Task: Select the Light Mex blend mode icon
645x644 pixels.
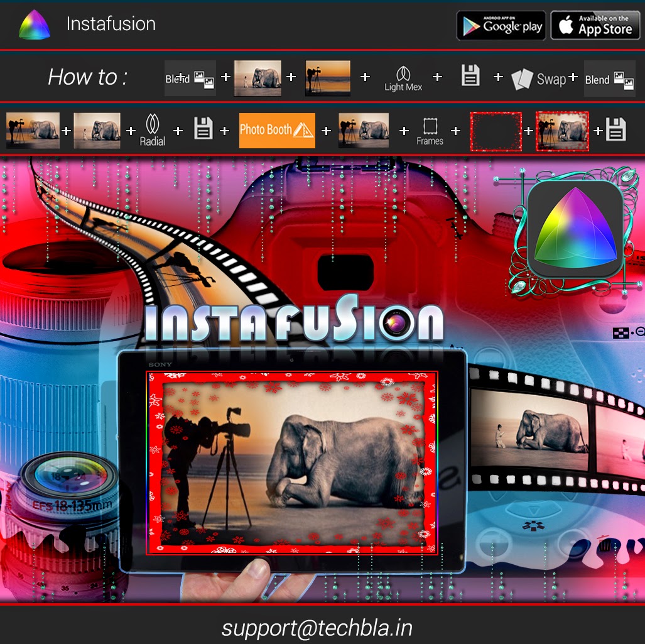Action: pyautogui.click(x=403, y=79)
